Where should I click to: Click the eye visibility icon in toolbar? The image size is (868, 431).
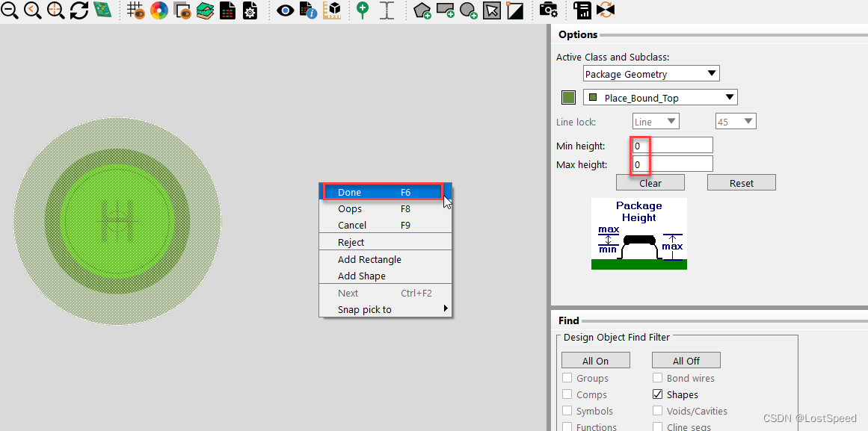coord(285,10)
